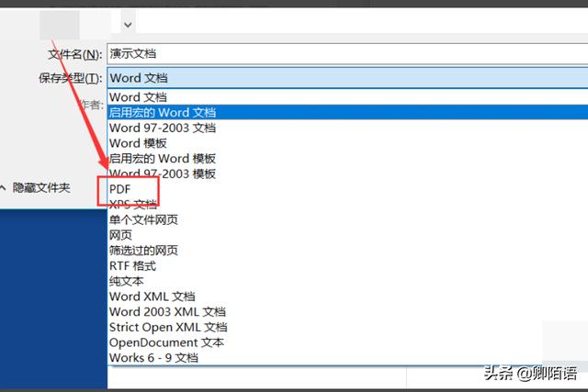Select Word XML 文档 option

tap(152, 297)
